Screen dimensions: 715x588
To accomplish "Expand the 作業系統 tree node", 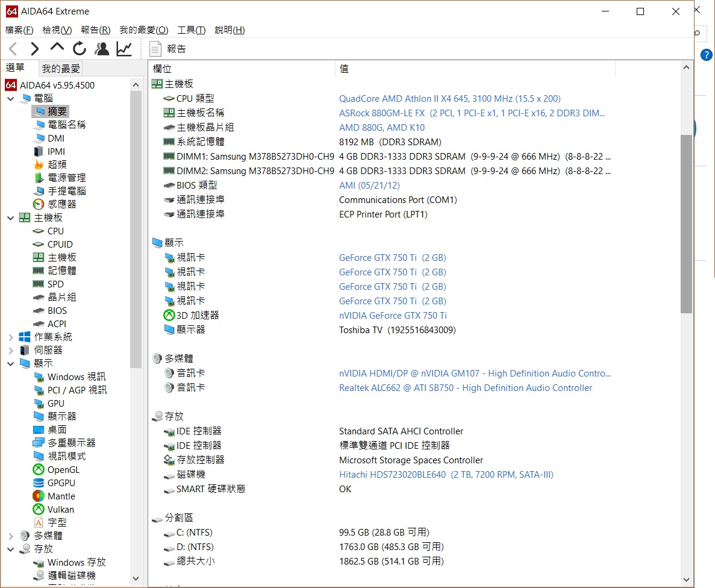I will coord(10,337).
